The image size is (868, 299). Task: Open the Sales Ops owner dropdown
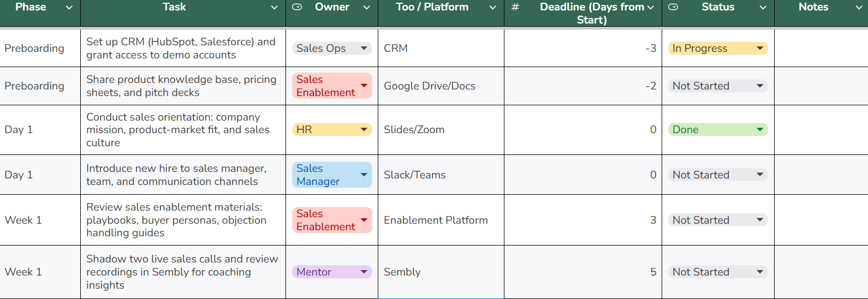pos(331,48)
